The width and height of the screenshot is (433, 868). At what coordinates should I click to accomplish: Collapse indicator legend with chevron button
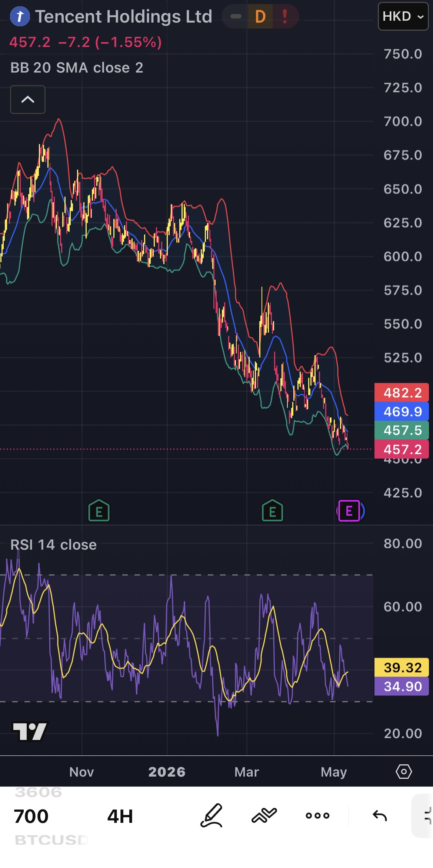click(x=28, y=100)
